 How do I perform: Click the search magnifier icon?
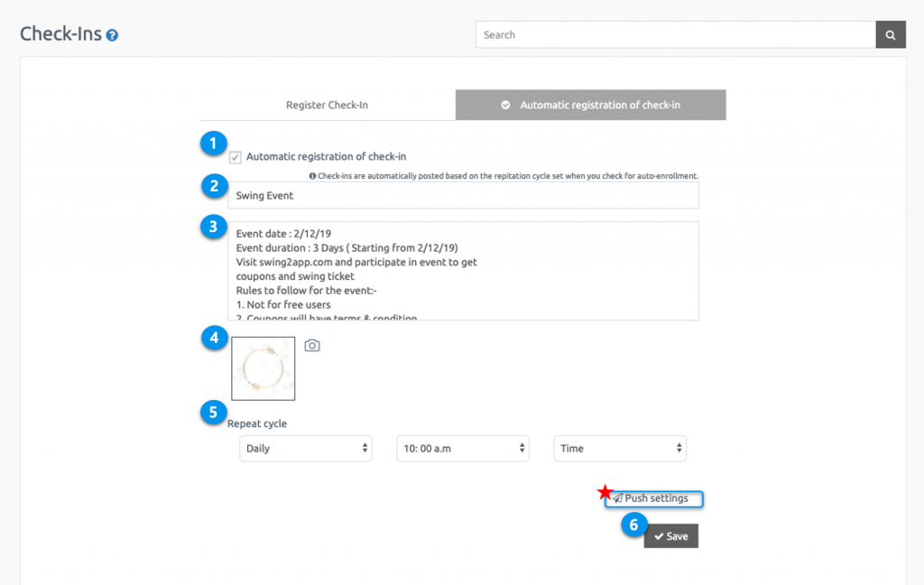pyautogui.click(x=890, y=34)
